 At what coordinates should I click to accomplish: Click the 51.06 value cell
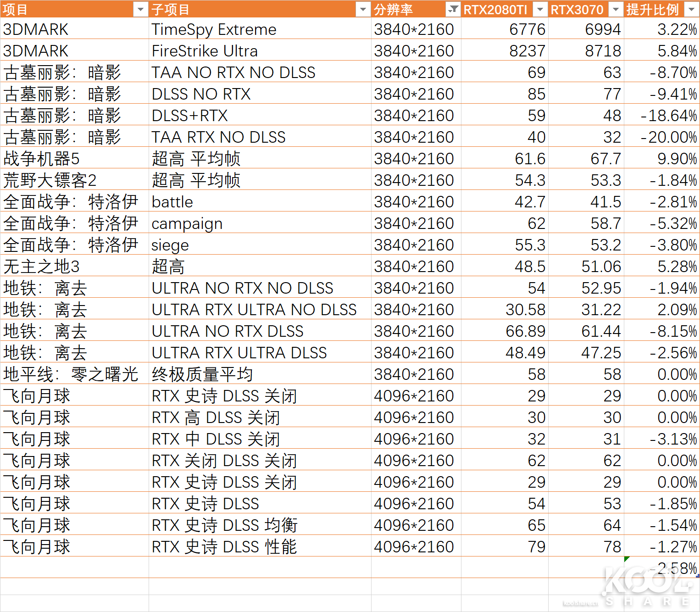click(x=586, y=266)
